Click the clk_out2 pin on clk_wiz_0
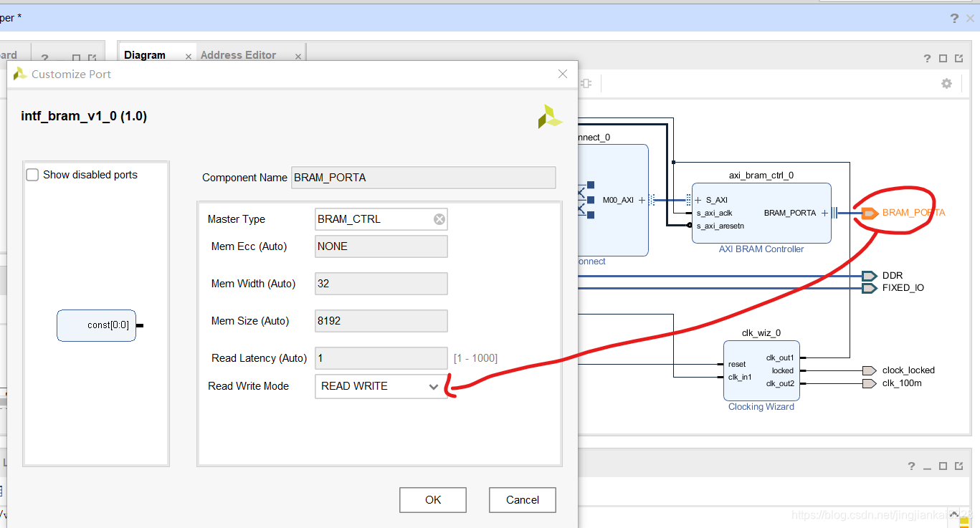The height and width of the screenshot is (528, 980). coord(780,383)
